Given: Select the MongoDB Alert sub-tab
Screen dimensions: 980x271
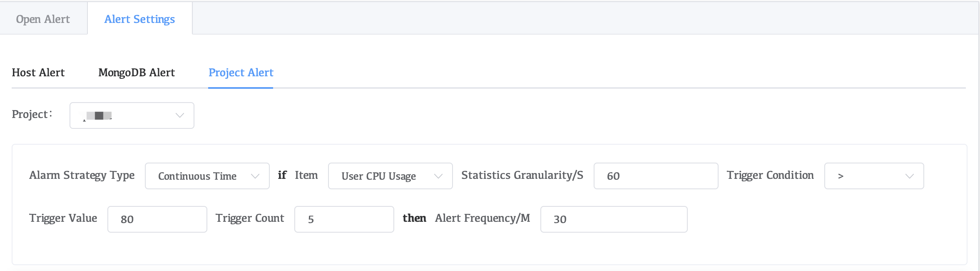Looking at the screenshot, I should click(137, 73).
